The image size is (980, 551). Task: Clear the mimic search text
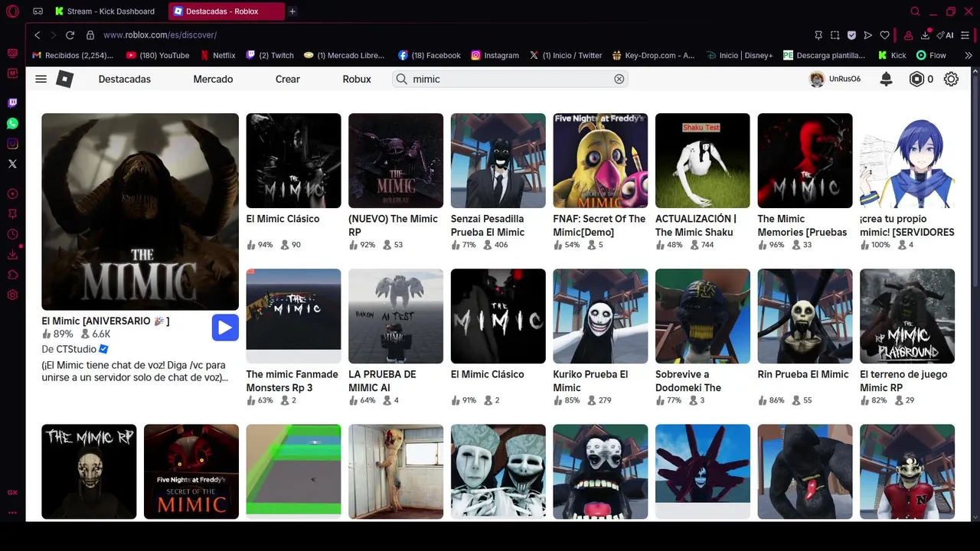[x=619, y=79]
